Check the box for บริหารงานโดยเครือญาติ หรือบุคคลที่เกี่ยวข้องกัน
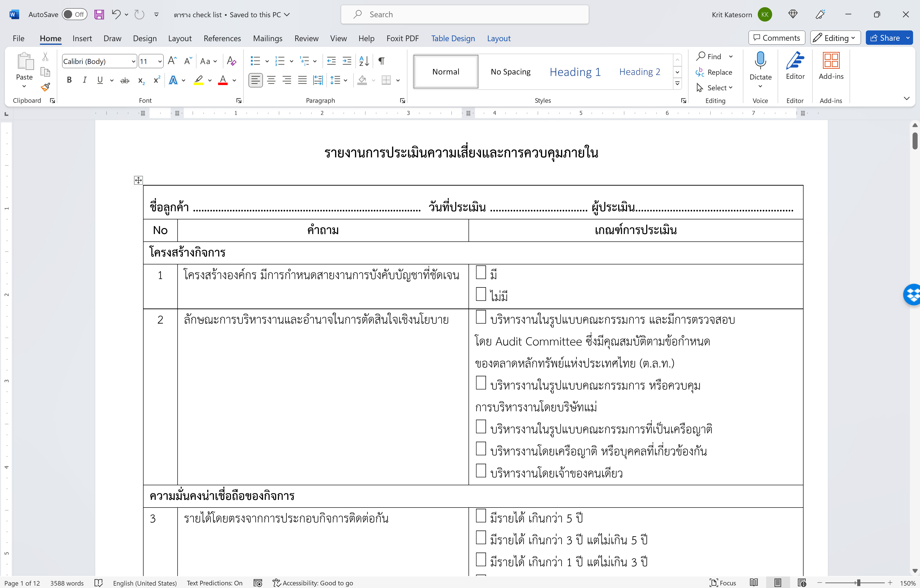Viewport: 920px width, 588px height. [x=481, y=449]
